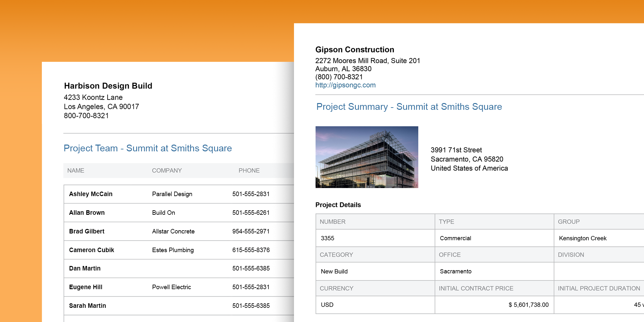Click the Harbison Design Build company name
Screen dimensions: 644x322
click(x=108, y=86)
